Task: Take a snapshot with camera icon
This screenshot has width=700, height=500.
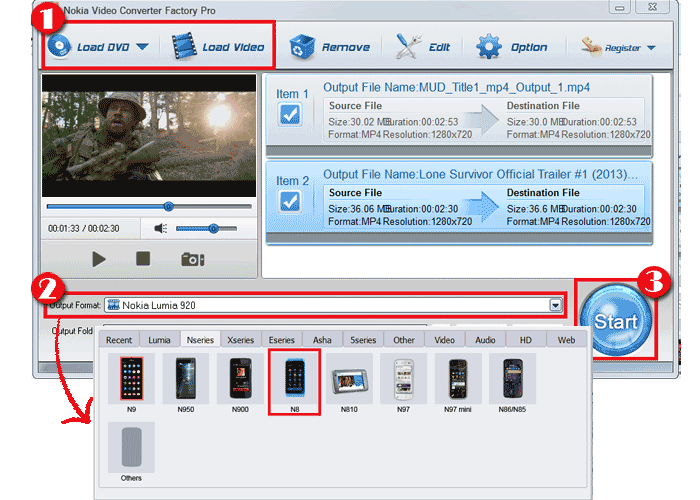Action: tap(193, 259)
